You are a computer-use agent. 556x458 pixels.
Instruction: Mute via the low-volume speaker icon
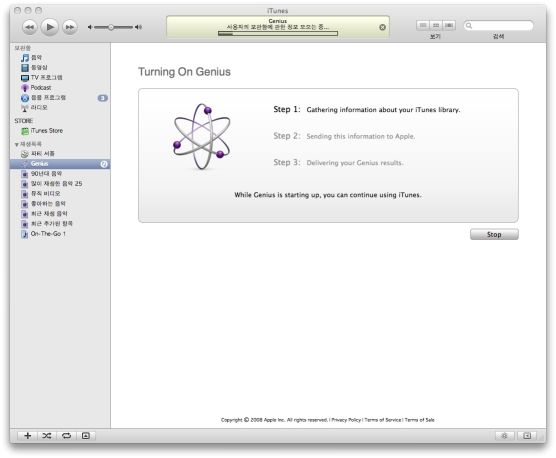pyautogui.click(x=90, y=27)
